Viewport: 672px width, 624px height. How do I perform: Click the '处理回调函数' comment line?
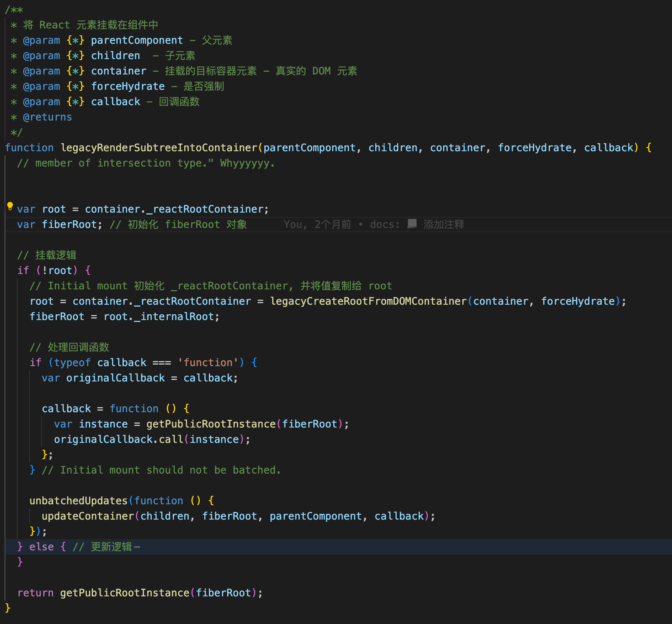[x=70, y=347]
